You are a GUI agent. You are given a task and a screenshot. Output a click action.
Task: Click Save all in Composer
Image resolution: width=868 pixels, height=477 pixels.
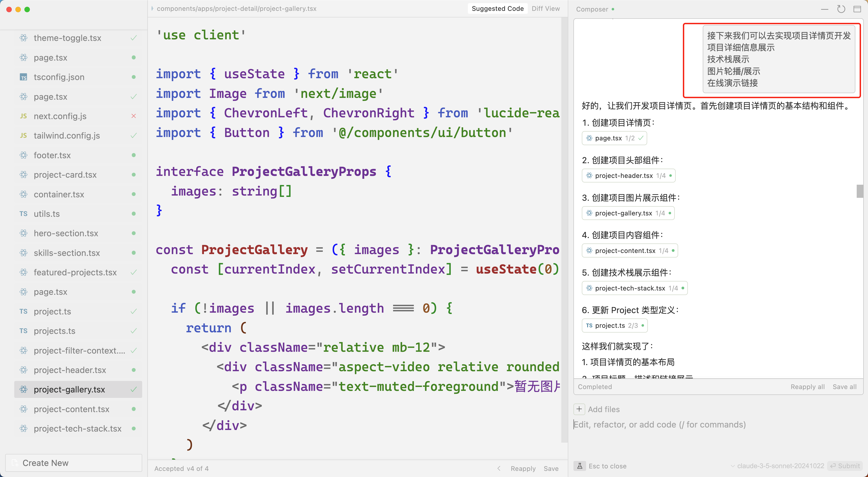pos(844,387)
